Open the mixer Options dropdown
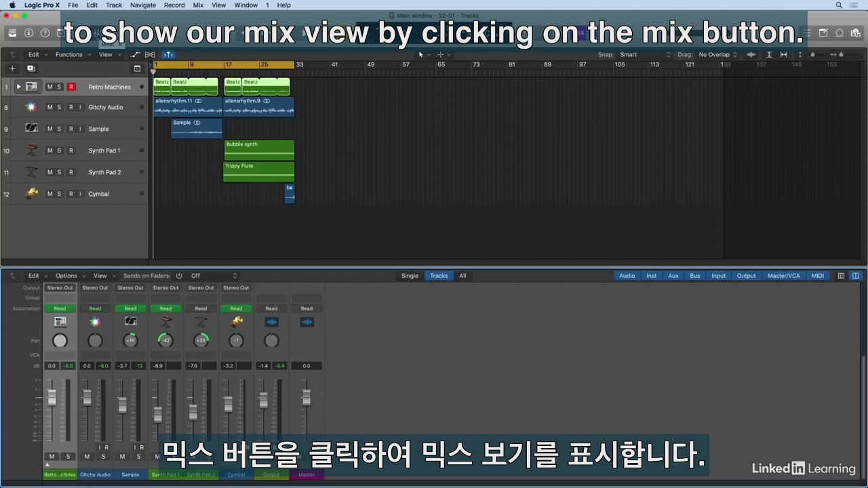The height and width of the screenshot is (488, 868). click(69, 276)
